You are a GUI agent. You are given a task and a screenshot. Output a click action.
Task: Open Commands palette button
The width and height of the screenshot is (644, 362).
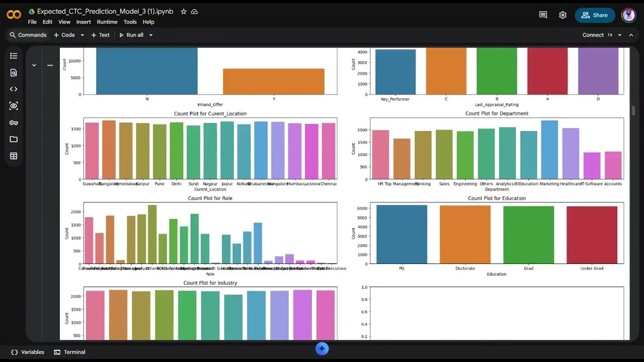click(x=28, y=35)
